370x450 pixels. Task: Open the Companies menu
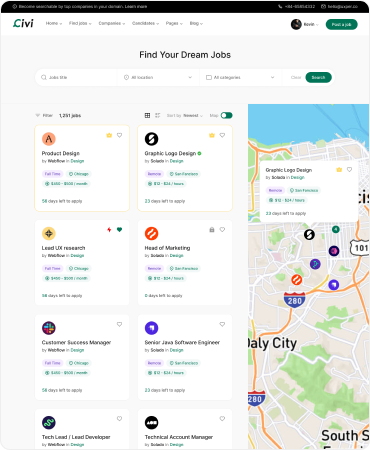112,23
